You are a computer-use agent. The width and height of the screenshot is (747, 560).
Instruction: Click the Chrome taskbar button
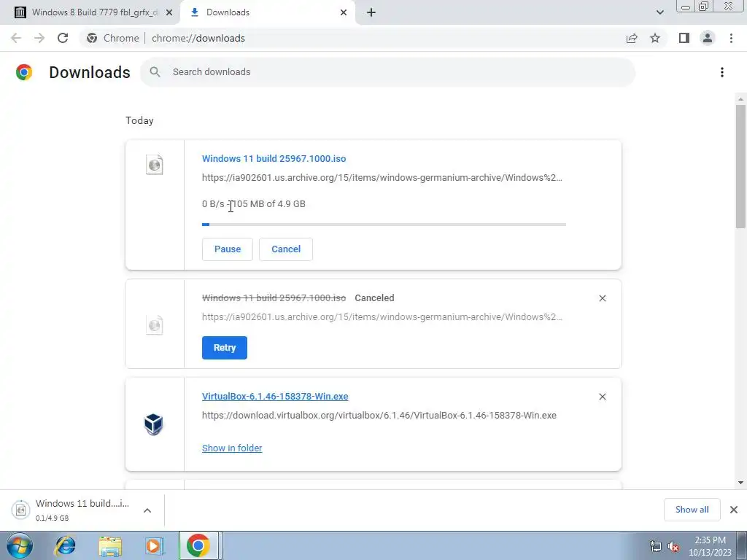[198, 545]
